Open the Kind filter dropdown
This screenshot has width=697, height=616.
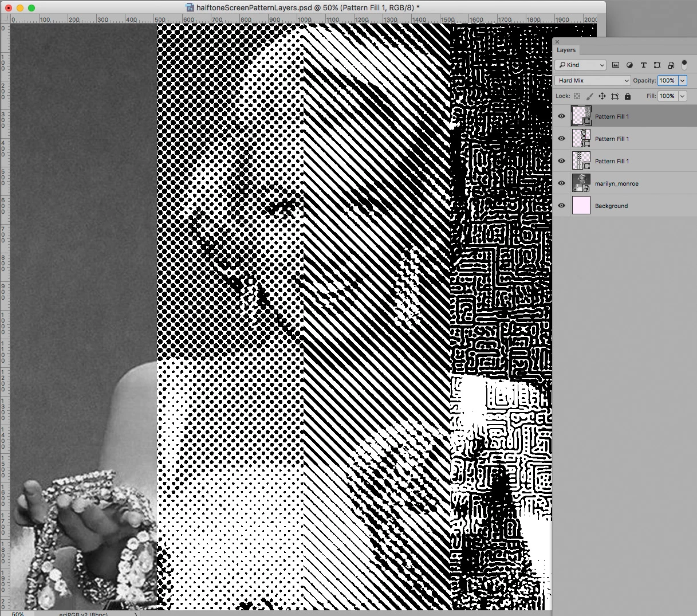coord(580,65)
